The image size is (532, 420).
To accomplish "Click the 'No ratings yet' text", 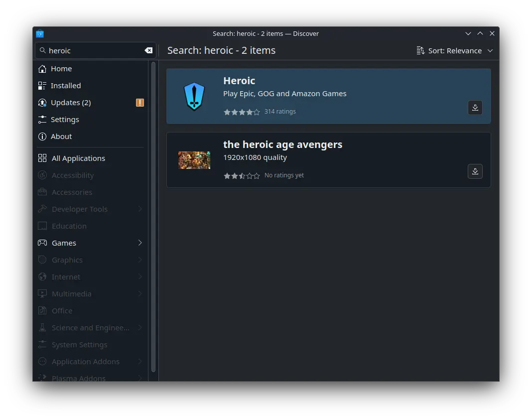I will pos(284,175).
